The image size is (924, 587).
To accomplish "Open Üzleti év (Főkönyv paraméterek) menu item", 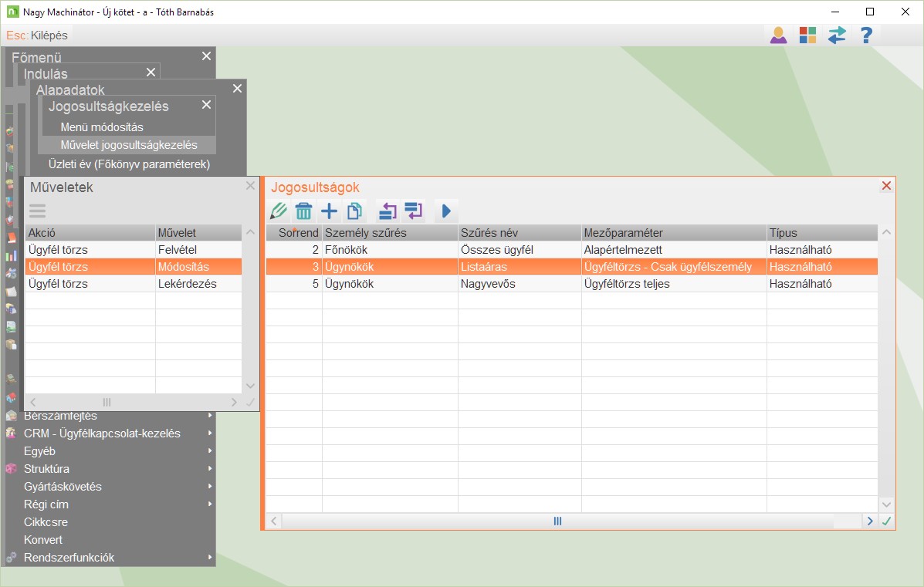I will click(129, 164).
